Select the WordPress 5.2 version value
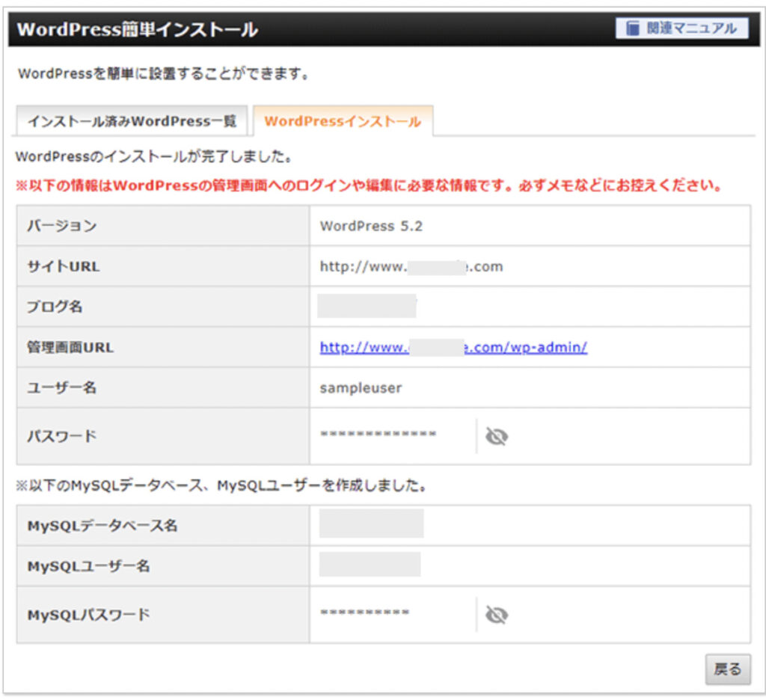Image resolution: width=766 pixels, height=700 pixels. click(371, 226)
